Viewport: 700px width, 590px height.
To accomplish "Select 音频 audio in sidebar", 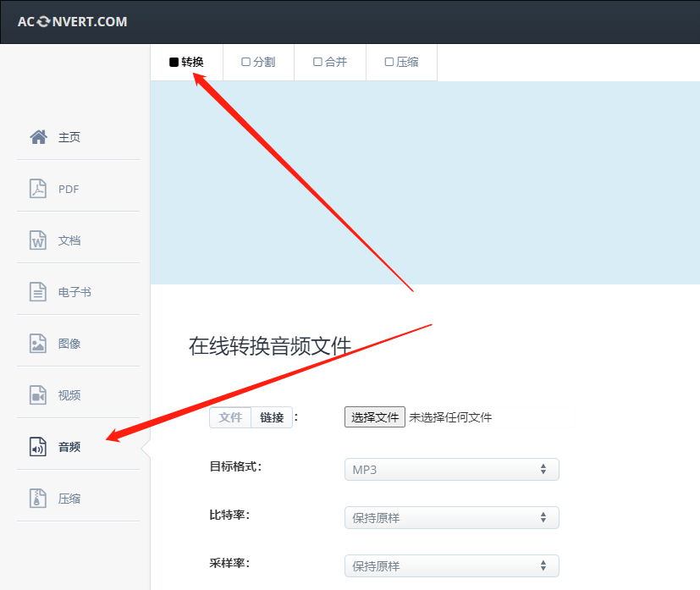I will (x=69, y=447).
